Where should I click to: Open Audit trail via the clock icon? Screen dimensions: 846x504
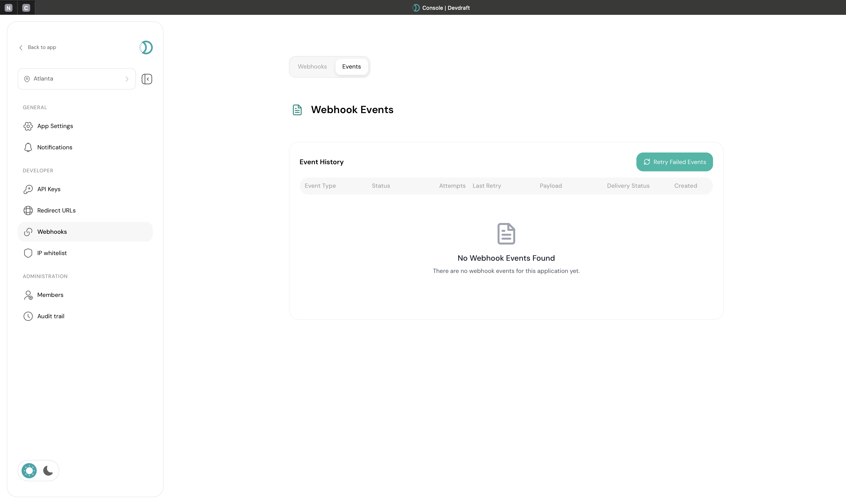tap(28, 316)
